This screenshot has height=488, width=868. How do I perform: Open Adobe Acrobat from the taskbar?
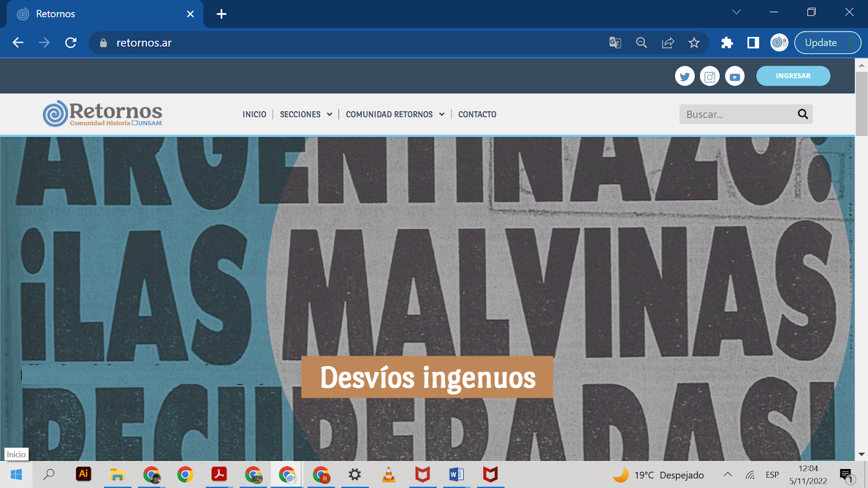pyautogui.click(x=219, y=474)
